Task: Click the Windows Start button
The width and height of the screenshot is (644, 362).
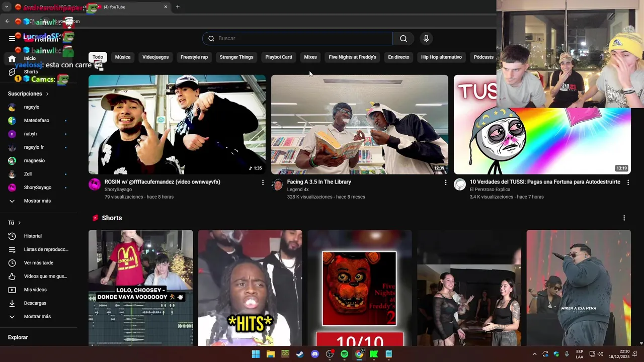Action: click(256, 354)
